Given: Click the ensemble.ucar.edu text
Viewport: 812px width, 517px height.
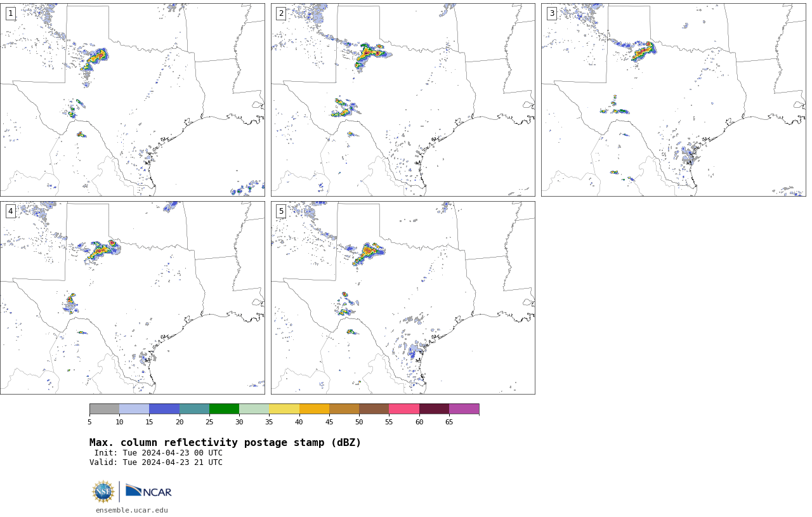Looking at the screenshot, I should [132, 510].
